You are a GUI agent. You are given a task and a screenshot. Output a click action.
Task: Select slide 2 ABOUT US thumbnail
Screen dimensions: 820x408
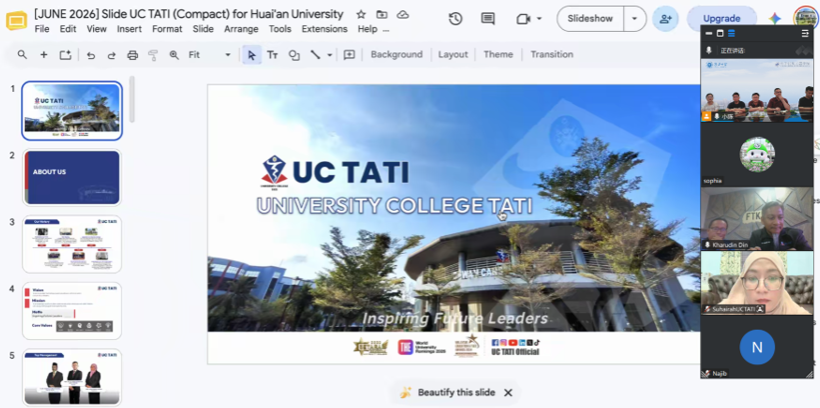point(72,177)
